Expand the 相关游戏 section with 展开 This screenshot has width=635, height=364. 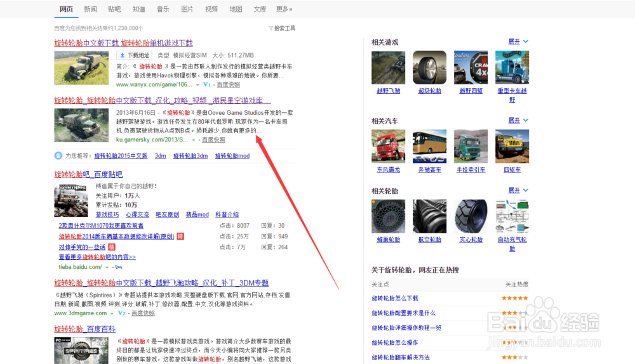click(518, 42)
